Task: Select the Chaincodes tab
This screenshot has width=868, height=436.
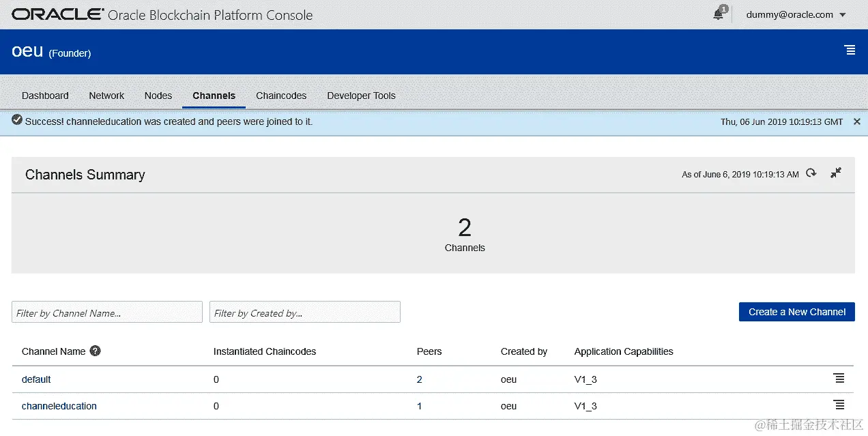Action: pos(281,96)
